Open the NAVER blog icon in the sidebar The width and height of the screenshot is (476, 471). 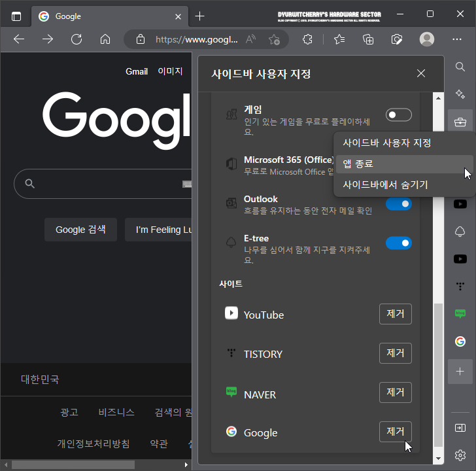[x=460, y=314]
